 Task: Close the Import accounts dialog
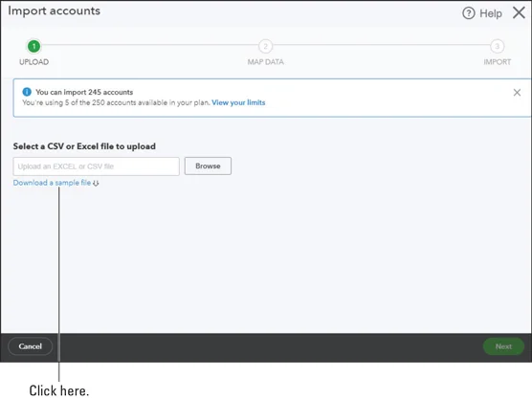coord(519,12)
